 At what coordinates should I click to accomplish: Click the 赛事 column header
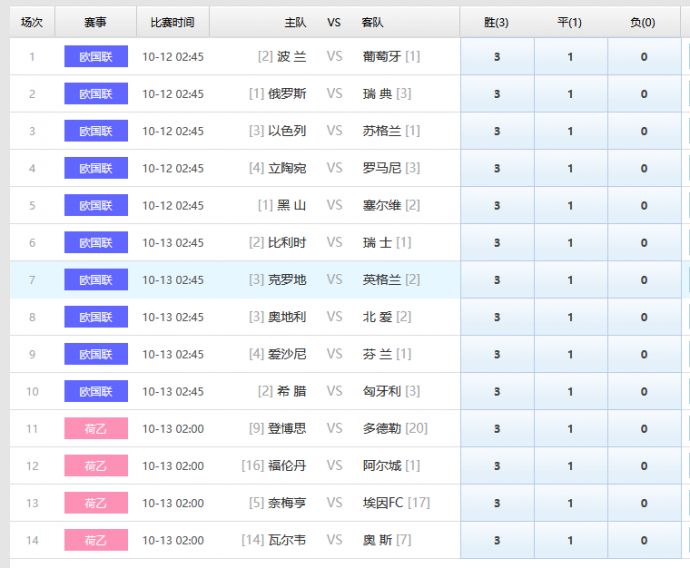click(x=95, y=22)
